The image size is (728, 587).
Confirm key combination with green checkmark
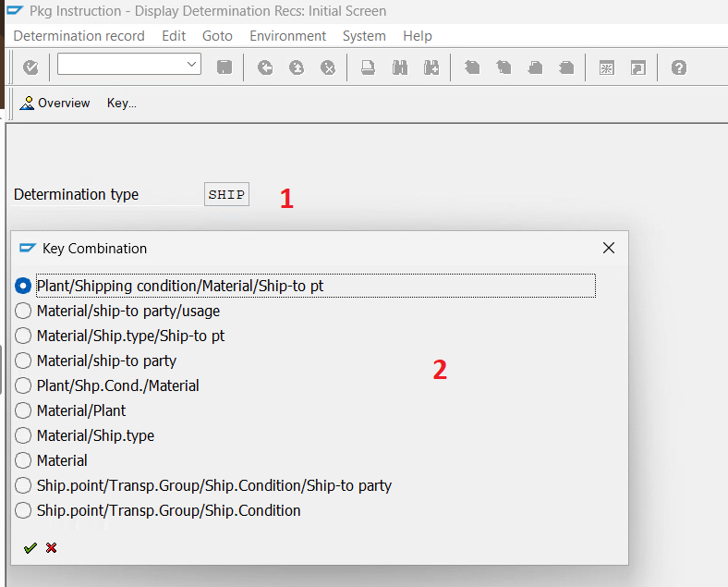point(30,547)
